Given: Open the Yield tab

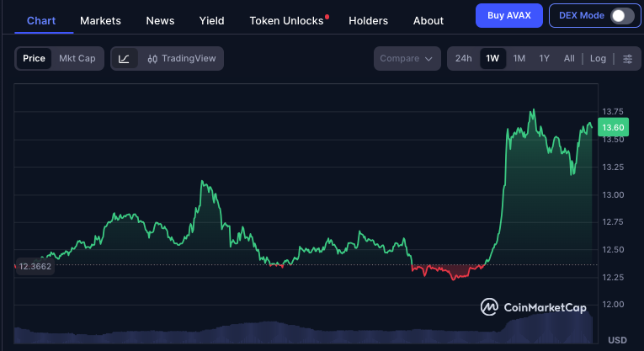Looking at the screenshot, I should pyautogui.click(x=212, y=20).
